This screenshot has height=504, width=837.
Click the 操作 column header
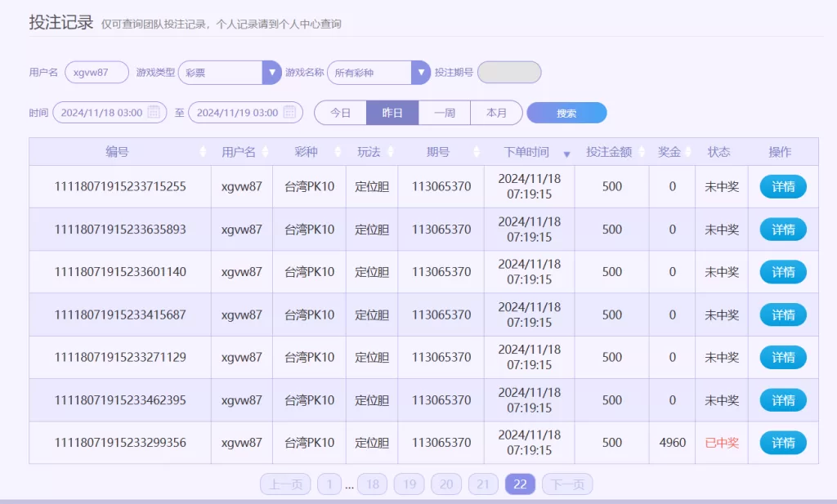point(779,152)
